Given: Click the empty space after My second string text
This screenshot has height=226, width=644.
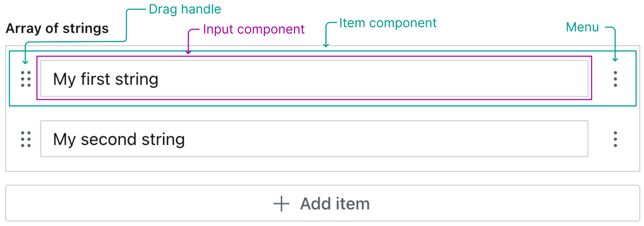Looking at the screenshot, I should tap(375, 139).
